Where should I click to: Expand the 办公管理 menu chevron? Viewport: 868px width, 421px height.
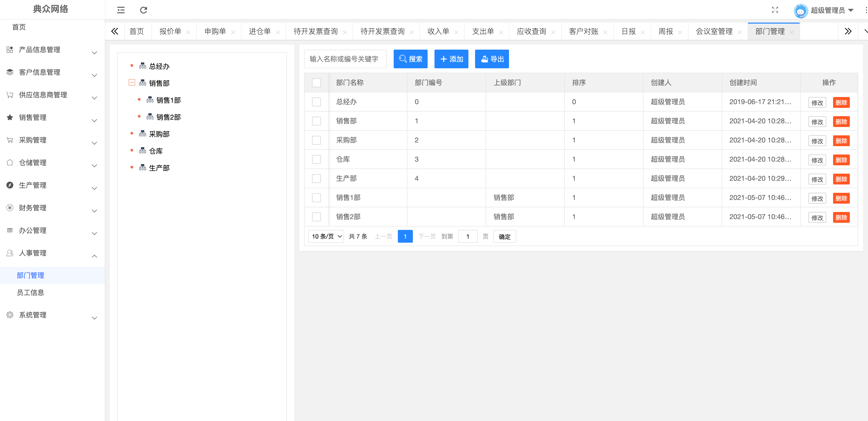click(x=94, y=233)
